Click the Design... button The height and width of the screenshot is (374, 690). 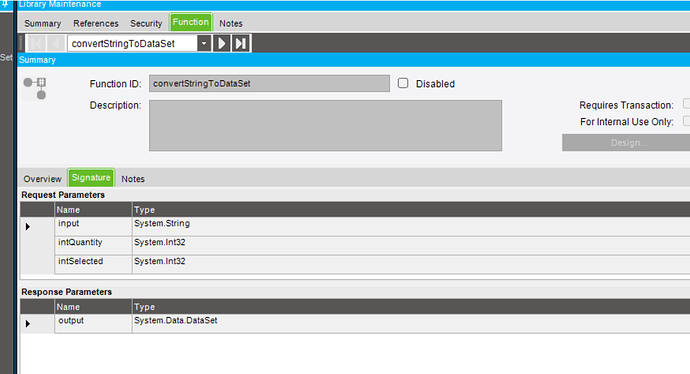[626, 143]
